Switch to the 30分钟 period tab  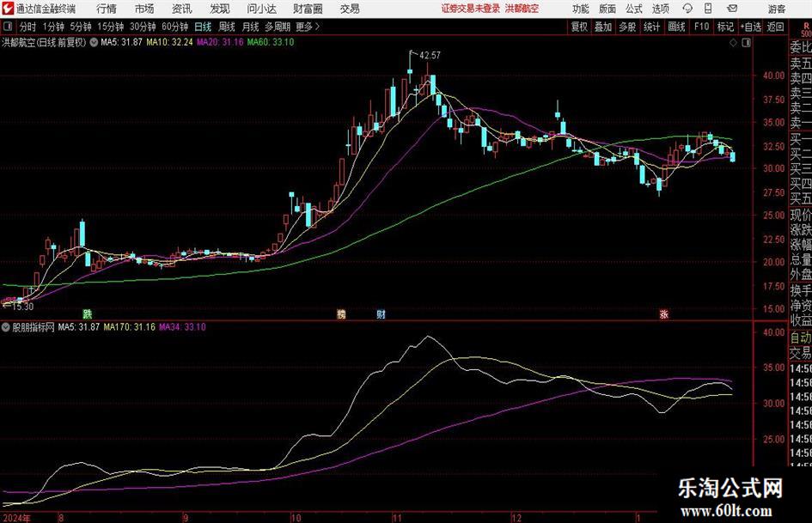143,27
